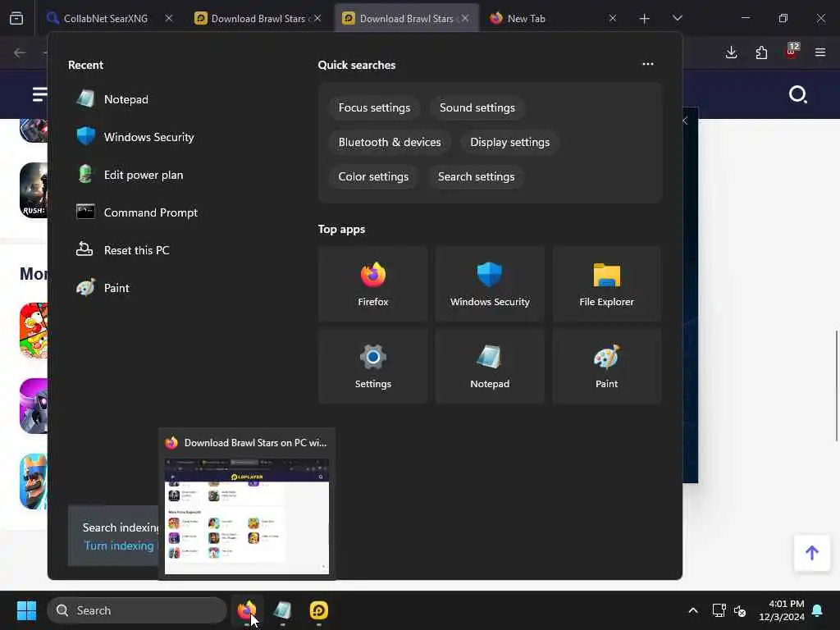Open a new tab with plus button
The width and height of the screenshot is (840, 630).
(645, 18)
